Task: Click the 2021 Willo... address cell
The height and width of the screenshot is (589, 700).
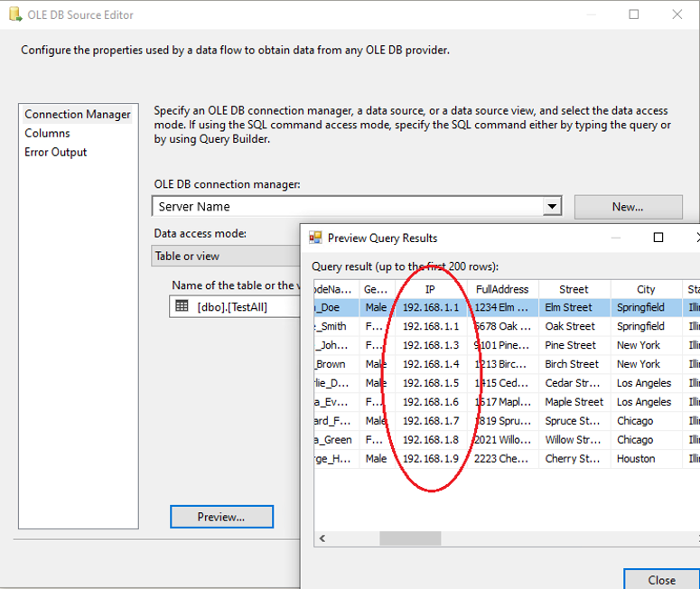Action: point(503,440)
